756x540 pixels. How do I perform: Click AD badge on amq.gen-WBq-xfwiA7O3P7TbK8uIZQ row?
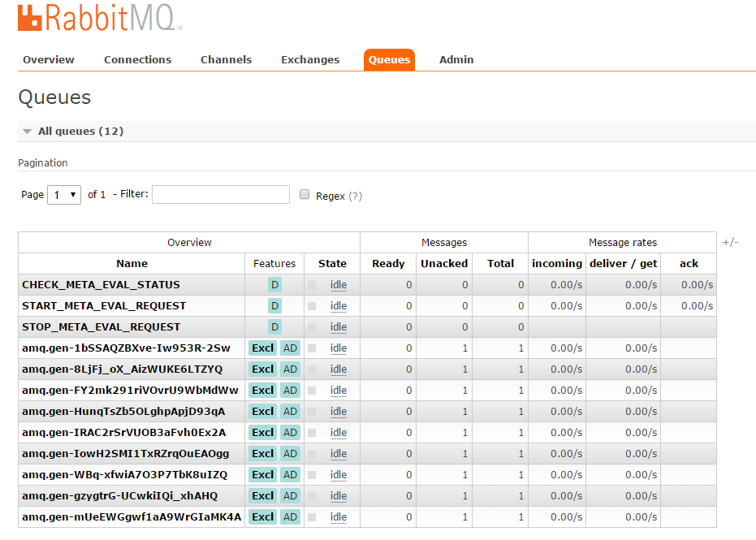(x=290, y=475)
